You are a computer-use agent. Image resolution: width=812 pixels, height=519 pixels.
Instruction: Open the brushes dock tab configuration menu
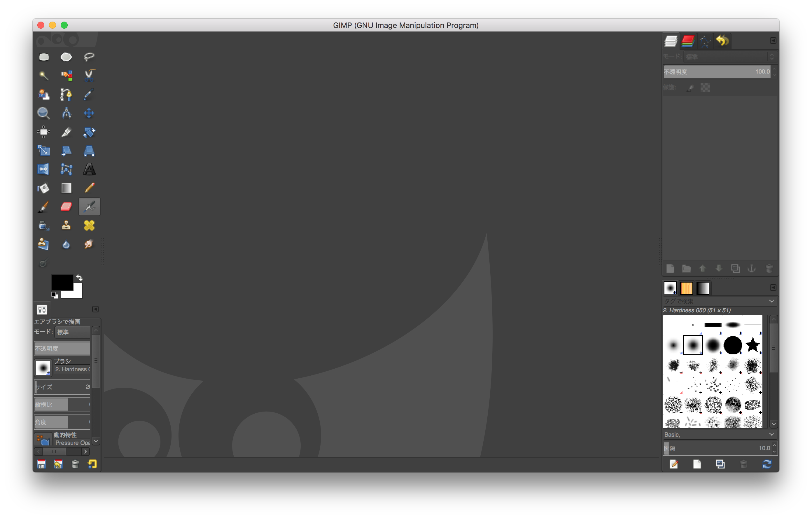click(773, 288)
